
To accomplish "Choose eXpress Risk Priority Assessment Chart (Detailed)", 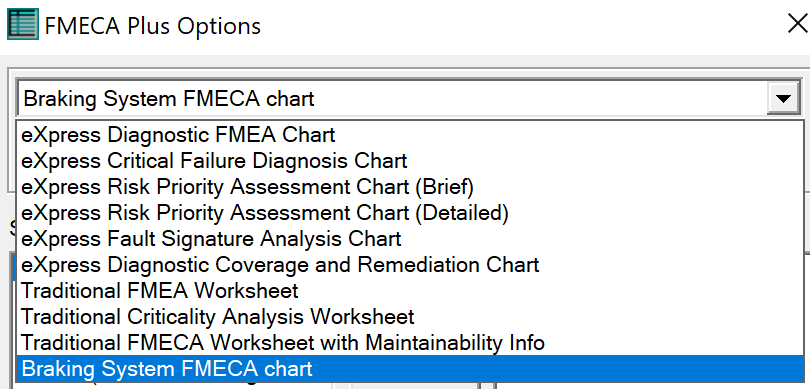I will (410, 213).
